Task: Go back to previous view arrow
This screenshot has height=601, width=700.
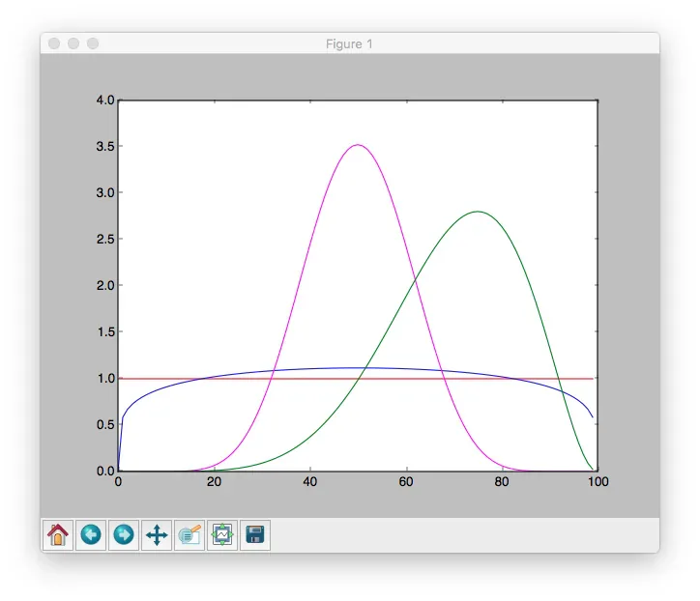Action: 91,534
